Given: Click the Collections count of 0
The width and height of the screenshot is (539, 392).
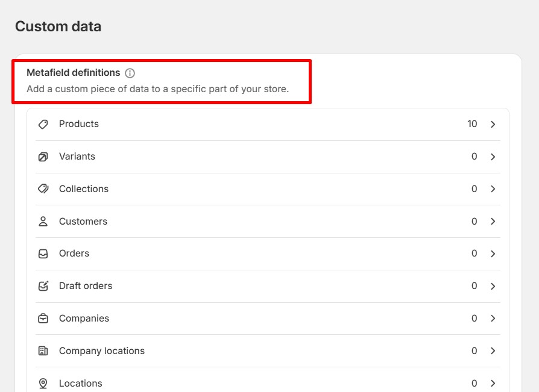Looking at the screenshot, I should 474,189.
